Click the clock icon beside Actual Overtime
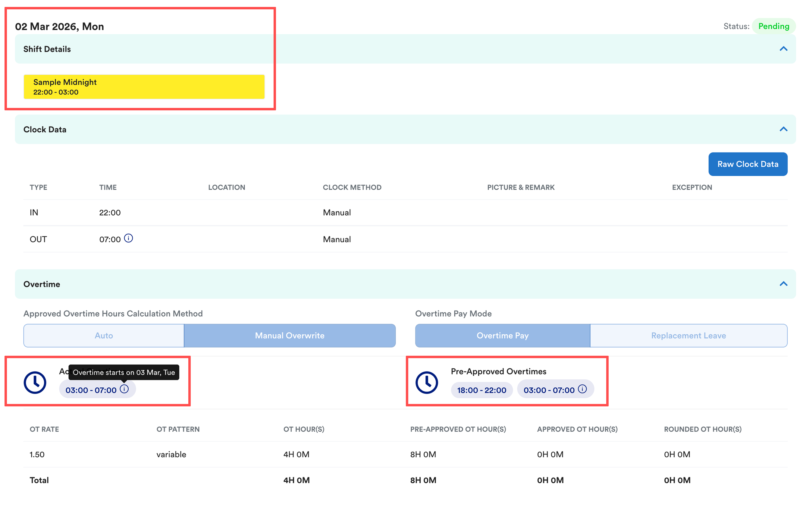Screen dimensions: 812x514 (35, 382)
